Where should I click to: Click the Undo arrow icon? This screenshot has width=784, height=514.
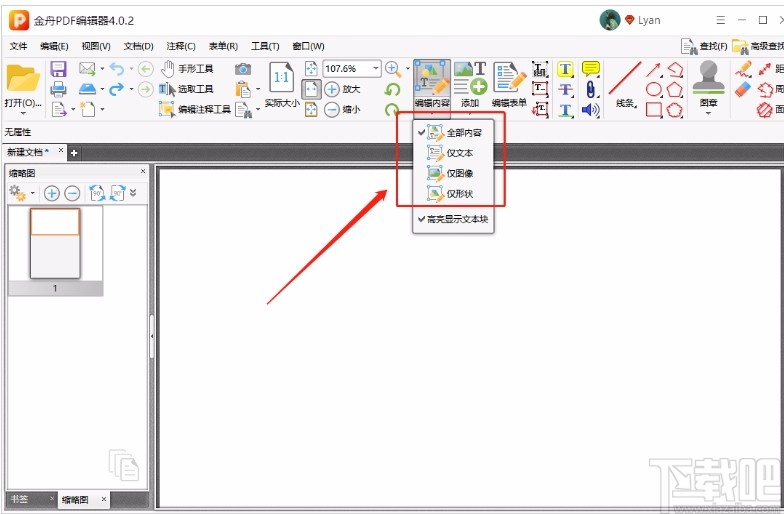[116, 68]
